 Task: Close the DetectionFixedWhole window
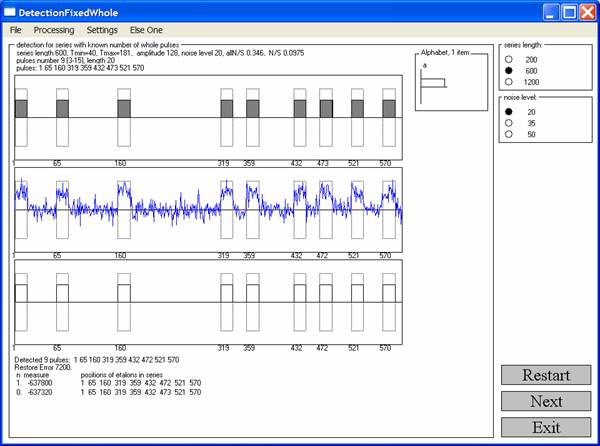(x=588, y=12)
